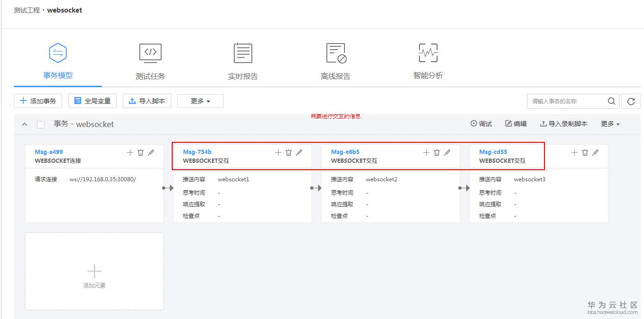Click the 添加元素 placeholder card
Image resolution: width=644 pixels, height=319 pixels.
(x=94, y=271)
